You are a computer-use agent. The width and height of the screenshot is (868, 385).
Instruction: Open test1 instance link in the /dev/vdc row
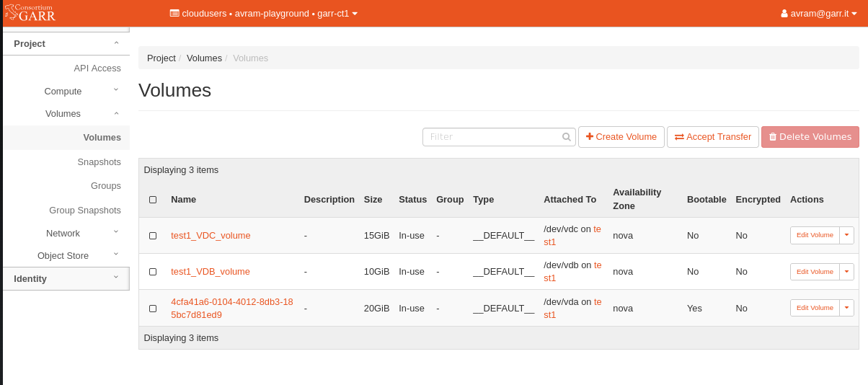(x=572, y=236)
